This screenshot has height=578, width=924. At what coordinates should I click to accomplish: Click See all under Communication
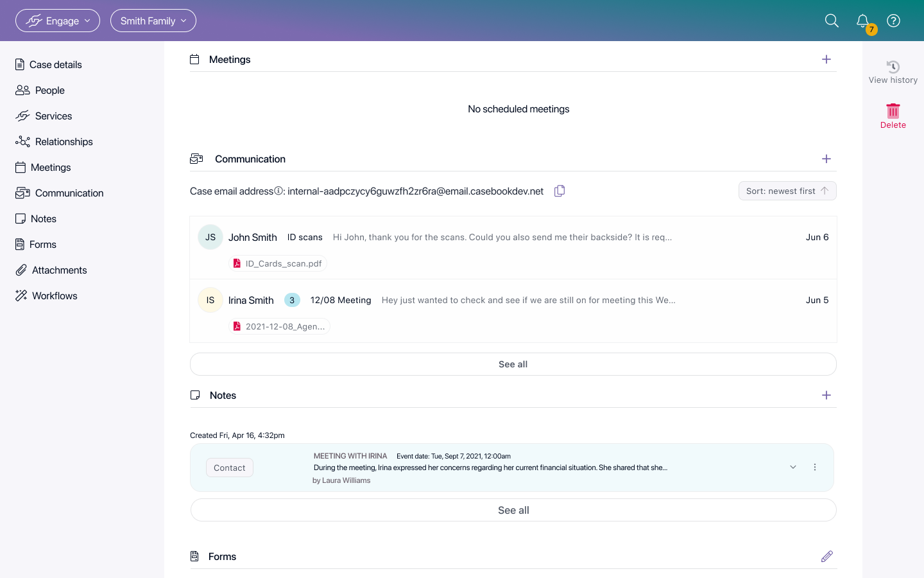(x=513, y=364)
